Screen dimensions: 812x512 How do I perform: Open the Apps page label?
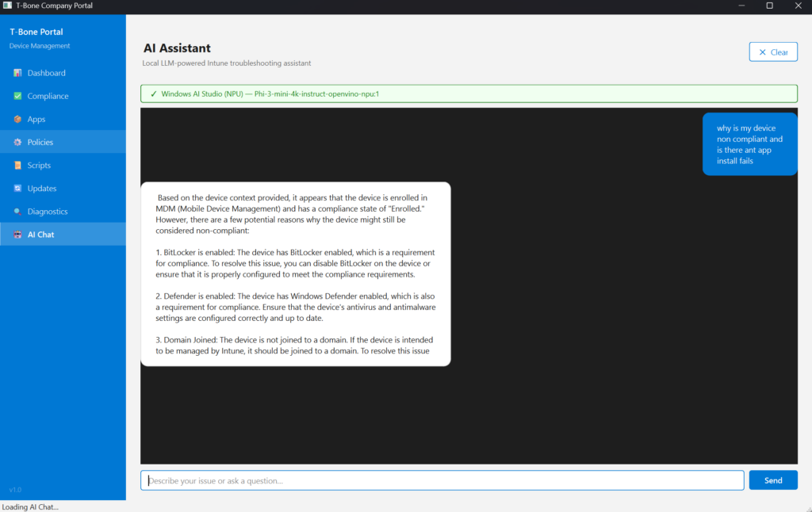click(x=36, y=119)
